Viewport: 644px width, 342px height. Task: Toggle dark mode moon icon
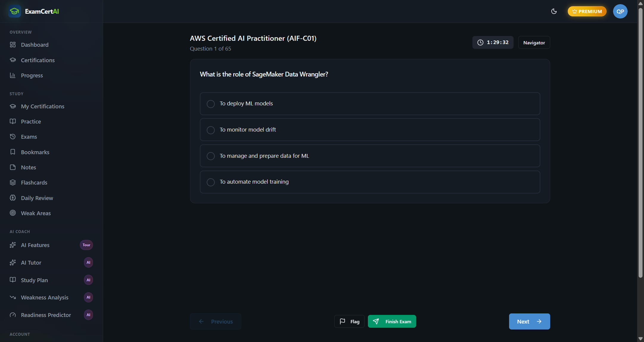554,11
